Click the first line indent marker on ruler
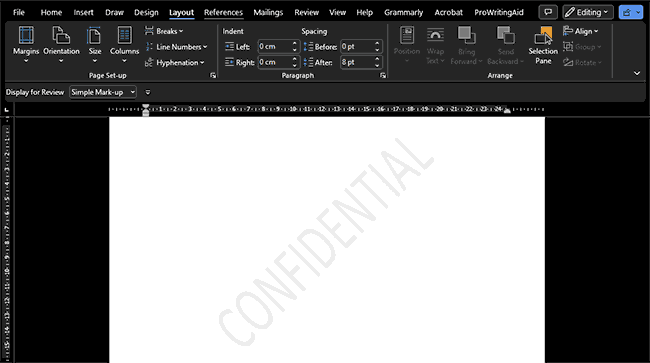Screen dimensions: 650x363 pyautogui.click(x=146, y=106)
